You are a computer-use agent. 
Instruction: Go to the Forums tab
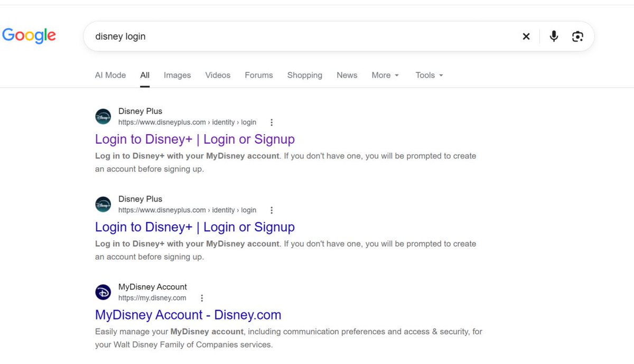259,75
